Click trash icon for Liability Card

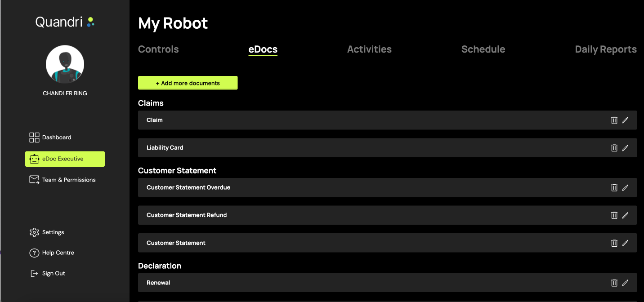pos(614,148)
